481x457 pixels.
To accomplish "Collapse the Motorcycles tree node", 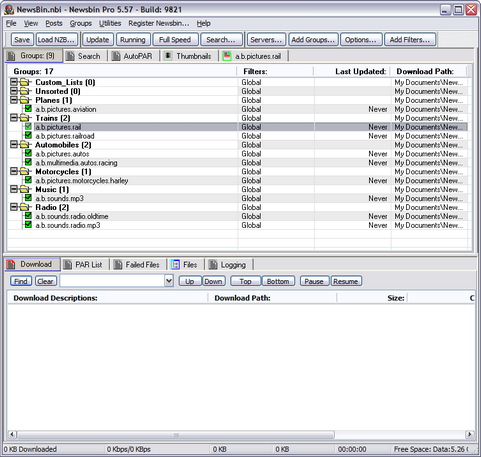I will pos(14,171).
